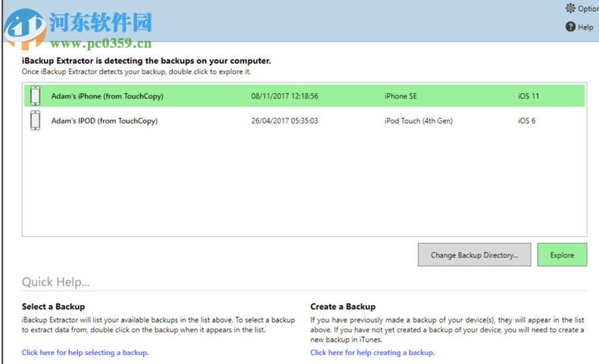
Task: Click the iOS 6 version cell
Action: click(526, 120)
